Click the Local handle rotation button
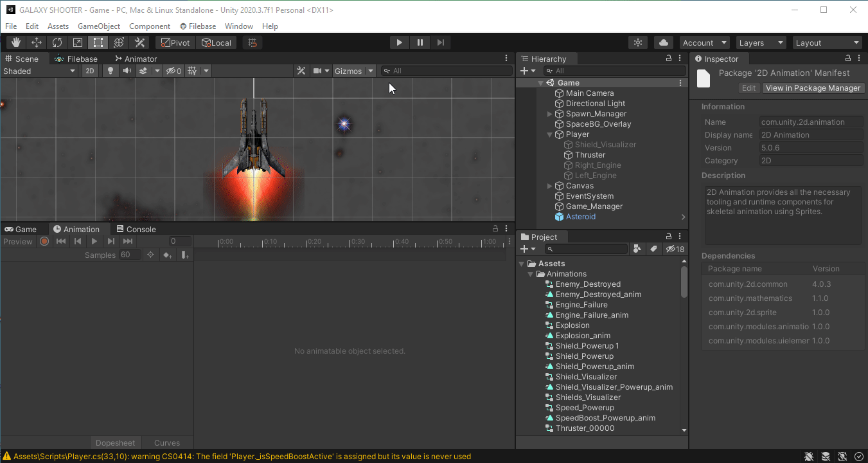This screenshot has height=463, width=868. click(217, 42)
